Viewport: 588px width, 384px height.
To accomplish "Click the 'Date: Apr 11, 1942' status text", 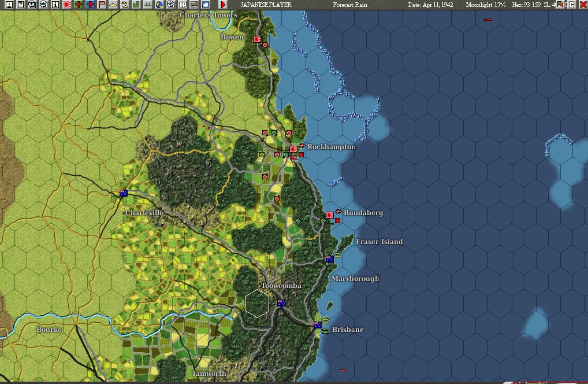I will 430,5.
